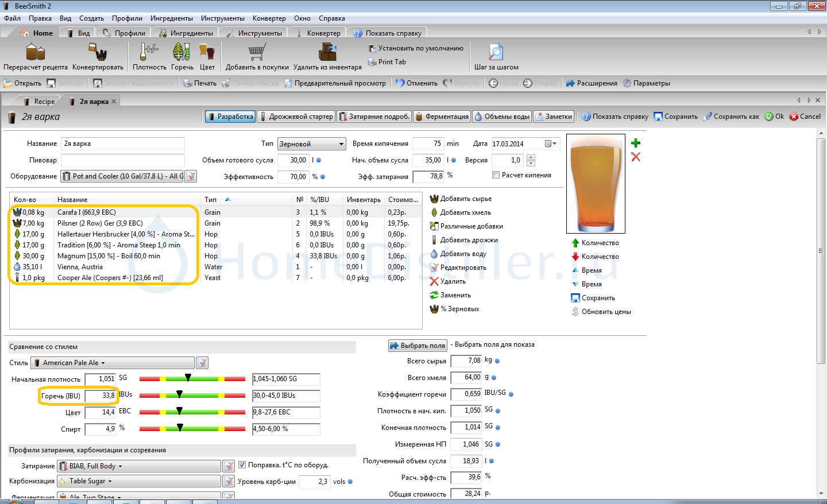Click Открыть in the toolbar
This screenshot has height=504, width=827.
[22, 83]
